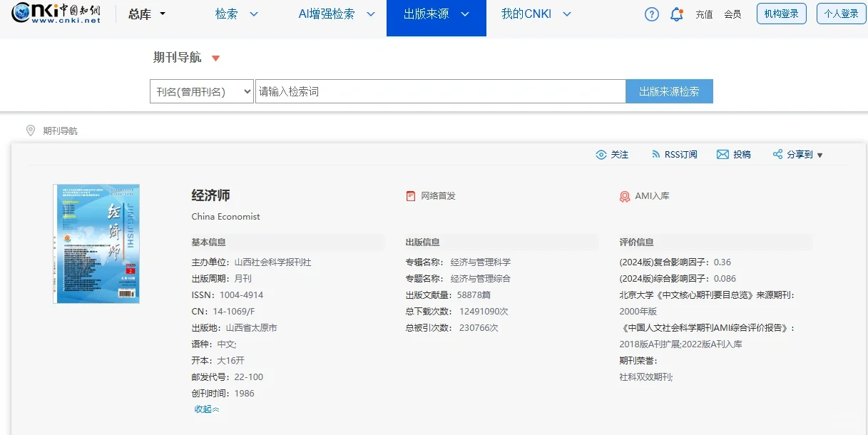Click the 出版地 value 山西省太原市
This screenshot has width=868, height=435.
(251, 328)
